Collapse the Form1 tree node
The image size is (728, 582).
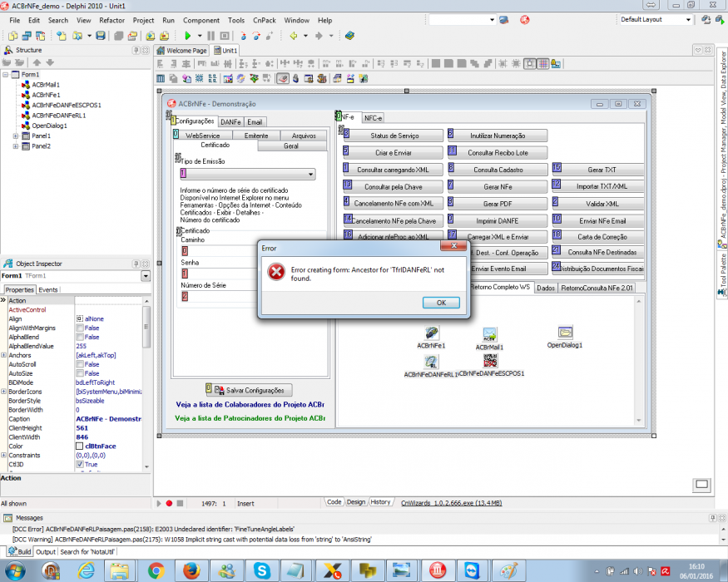pyautogui.click(x=6, y=74)
